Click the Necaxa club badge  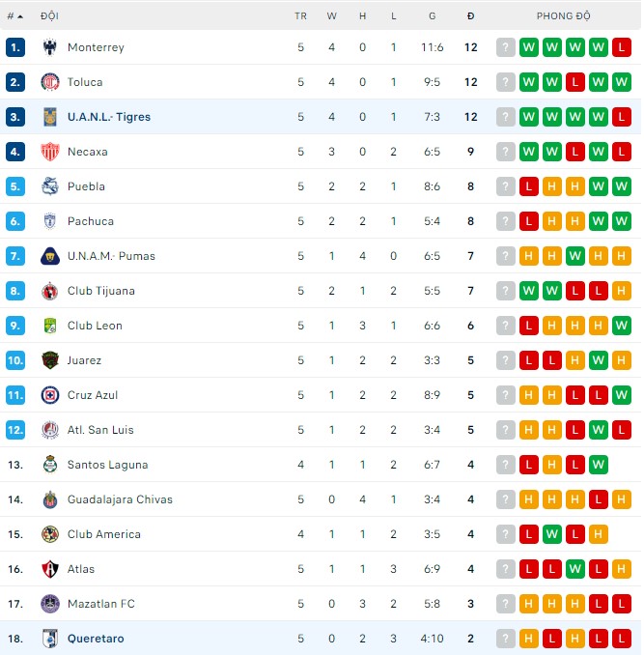click(x=50, y=152)
